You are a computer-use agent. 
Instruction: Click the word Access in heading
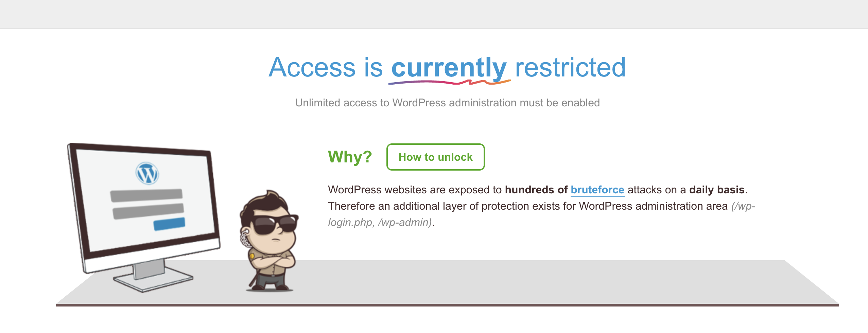[x=312, y=67]
